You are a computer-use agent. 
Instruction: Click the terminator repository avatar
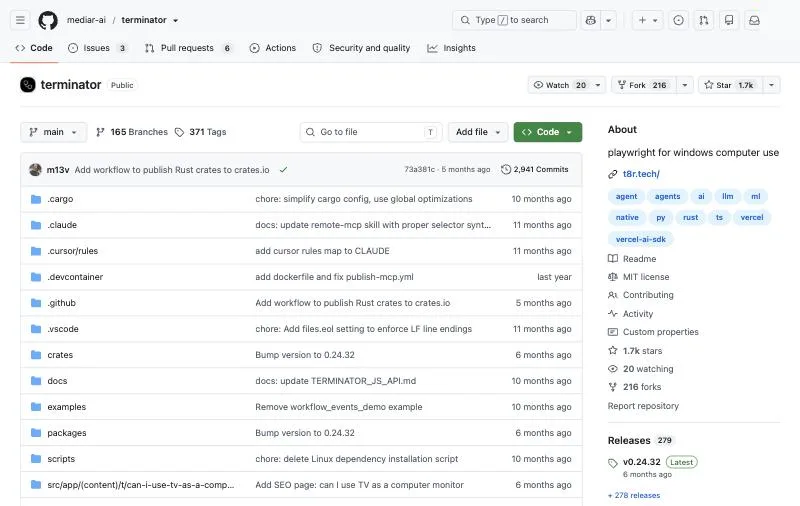(x=28, y=85)
